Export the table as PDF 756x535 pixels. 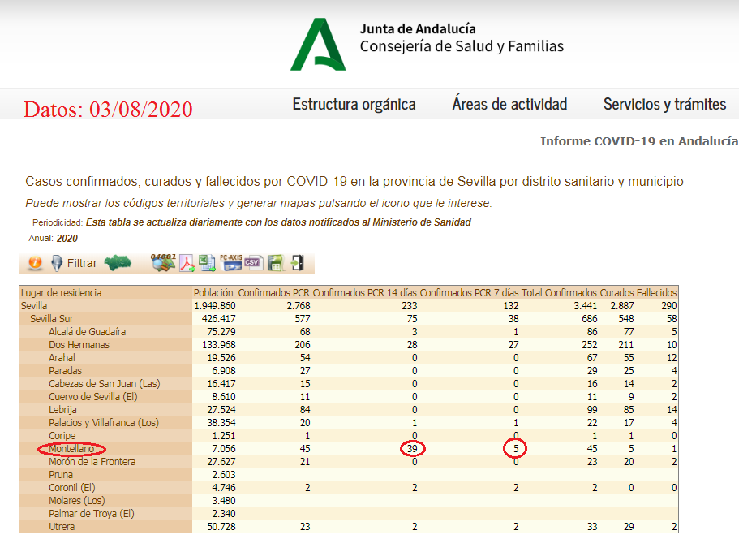click(x=187, y=263)
